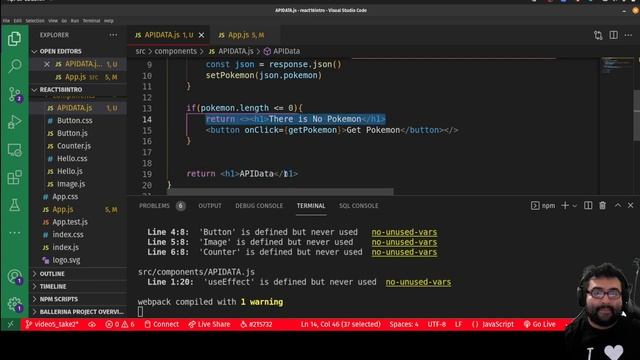The image size is (640, 360).
Task: Select the Terminal panel tab
Action: pos(311,206)
